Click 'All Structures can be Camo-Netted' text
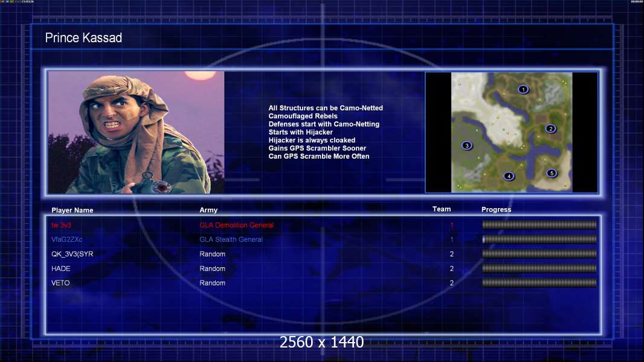This screenshot has width=644, height=362. coord(326,108)
